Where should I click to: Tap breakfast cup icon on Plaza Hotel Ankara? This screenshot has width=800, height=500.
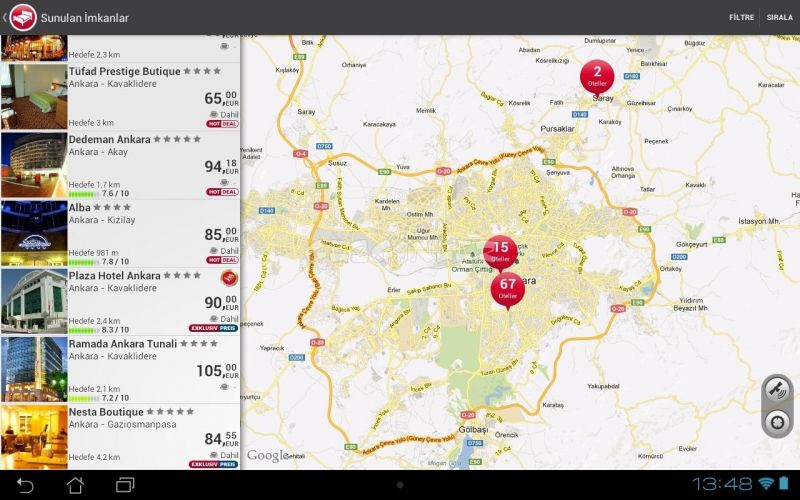point(214,319)
